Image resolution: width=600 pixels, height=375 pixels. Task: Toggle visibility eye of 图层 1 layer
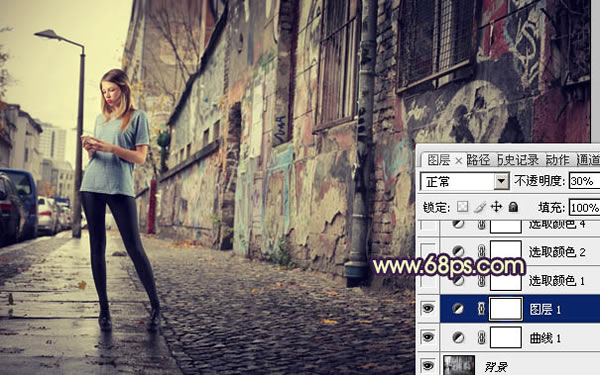428,308
